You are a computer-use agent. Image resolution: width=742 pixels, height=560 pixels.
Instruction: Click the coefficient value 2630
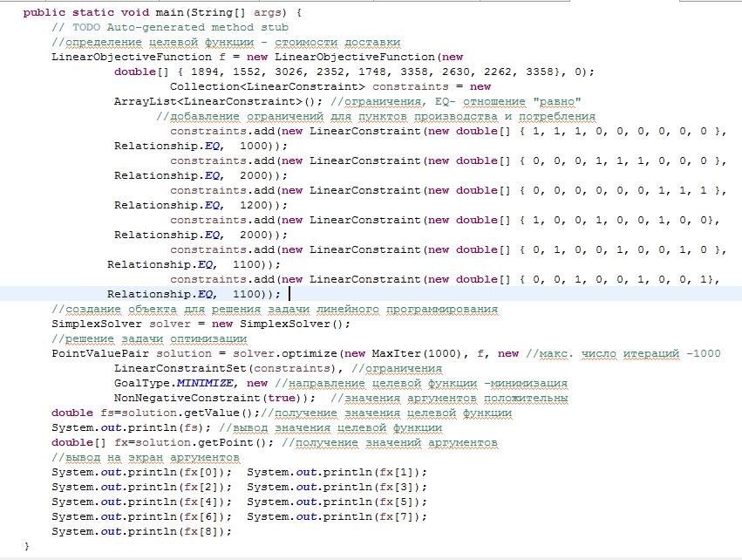pos(456,72)
